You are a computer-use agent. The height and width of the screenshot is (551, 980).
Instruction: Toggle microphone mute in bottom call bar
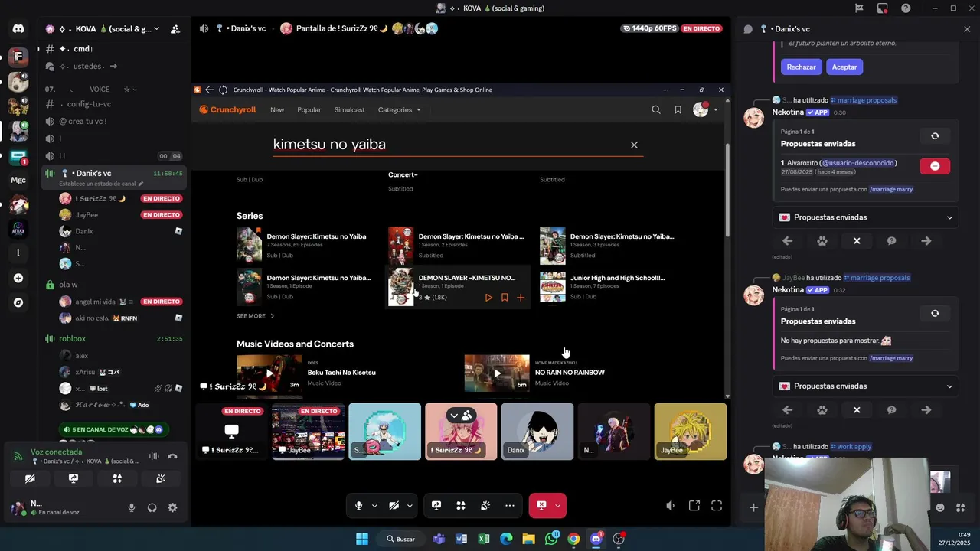(358, 506)
